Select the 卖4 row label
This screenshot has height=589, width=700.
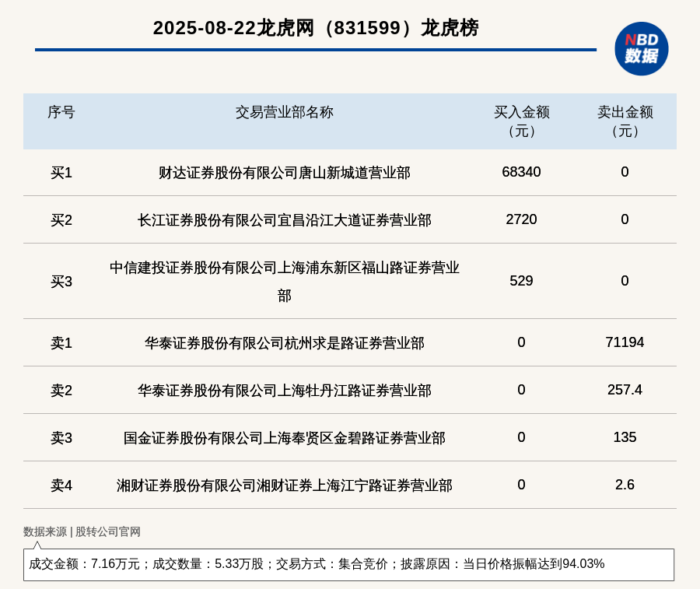click(x=61, y=485)
